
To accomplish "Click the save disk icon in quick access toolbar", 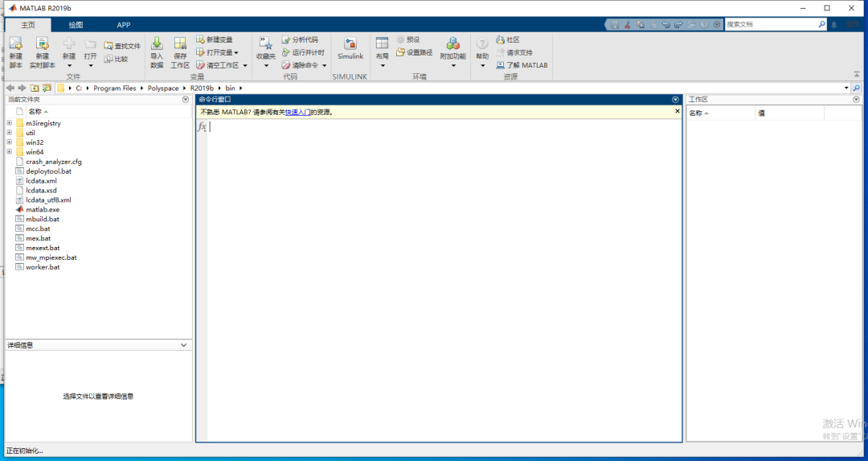I will 615,25.
